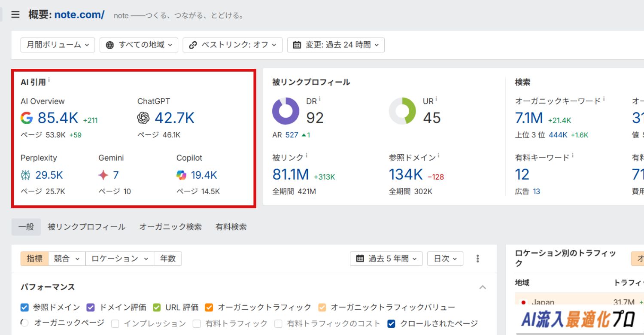Open the 月間ボリューム dropdown
This screenshot has width=644, height=335.
coord(58,45)
